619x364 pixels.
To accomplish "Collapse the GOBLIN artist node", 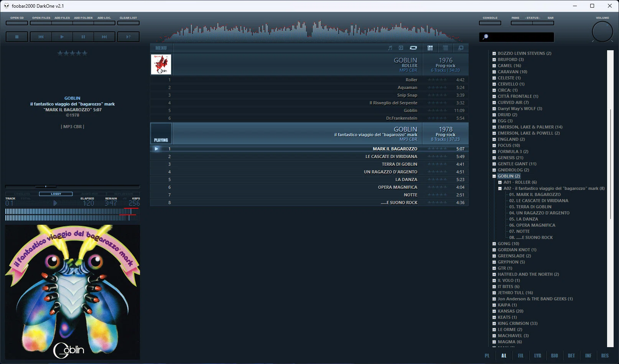I will point(494,176).
